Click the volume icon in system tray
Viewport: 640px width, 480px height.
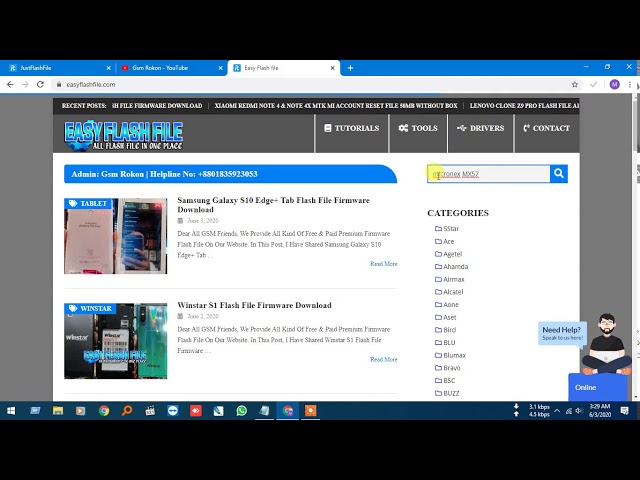tap(579, 411)
